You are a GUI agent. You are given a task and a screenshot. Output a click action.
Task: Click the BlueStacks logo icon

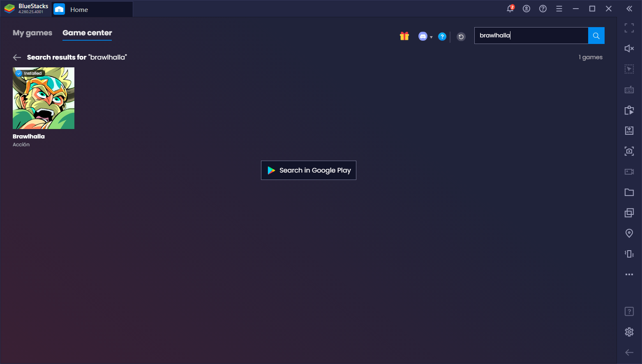coord(9,9)
